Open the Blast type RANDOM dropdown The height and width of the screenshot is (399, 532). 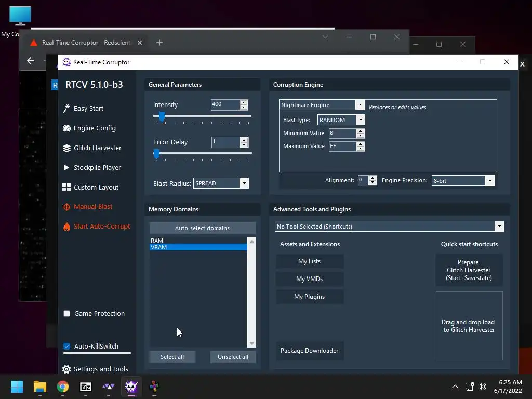pos(361,120)
